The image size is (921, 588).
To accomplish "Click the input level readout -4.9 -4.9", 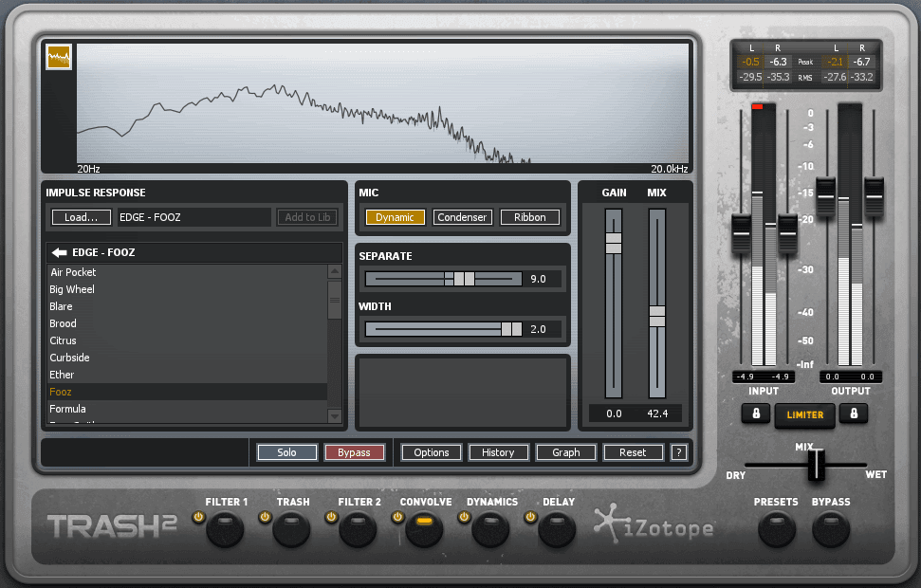I will point(764,377).
